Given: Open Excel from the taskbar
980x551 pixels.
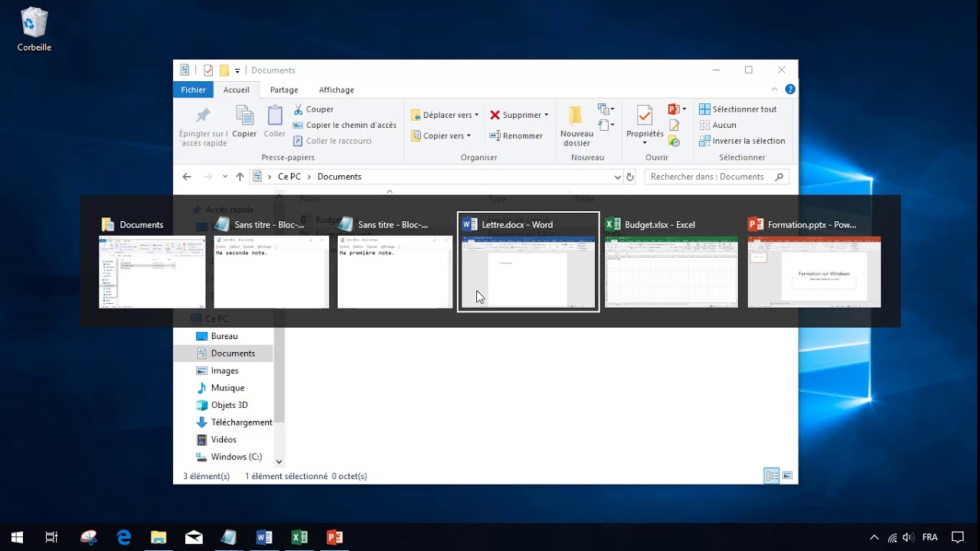Looking at the screenshot, I should (299, 537).
